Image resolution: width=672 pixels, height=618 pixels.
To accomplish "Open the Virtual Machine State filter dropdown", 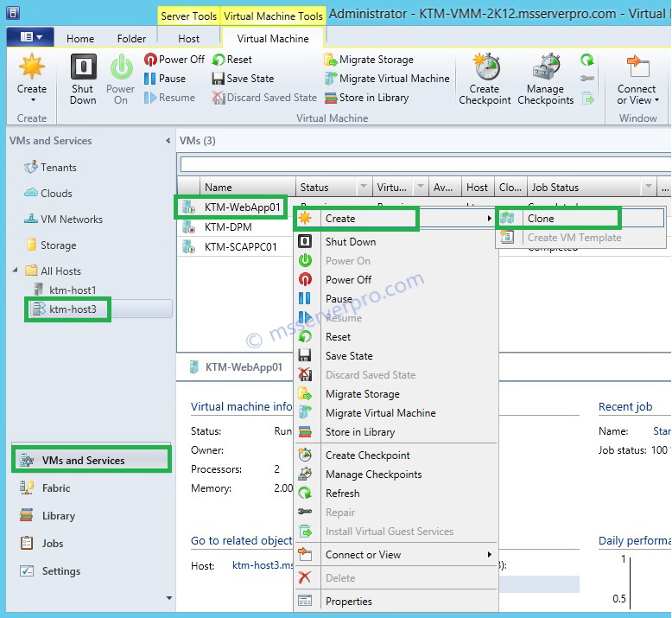I will pyautogui.click(x=421, y=186).
